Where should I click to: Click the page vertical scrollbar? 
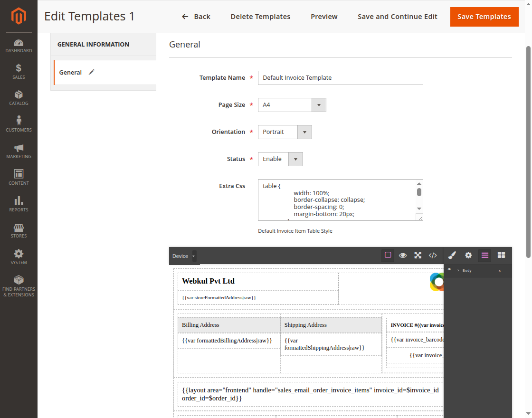(x=528, y=152)
